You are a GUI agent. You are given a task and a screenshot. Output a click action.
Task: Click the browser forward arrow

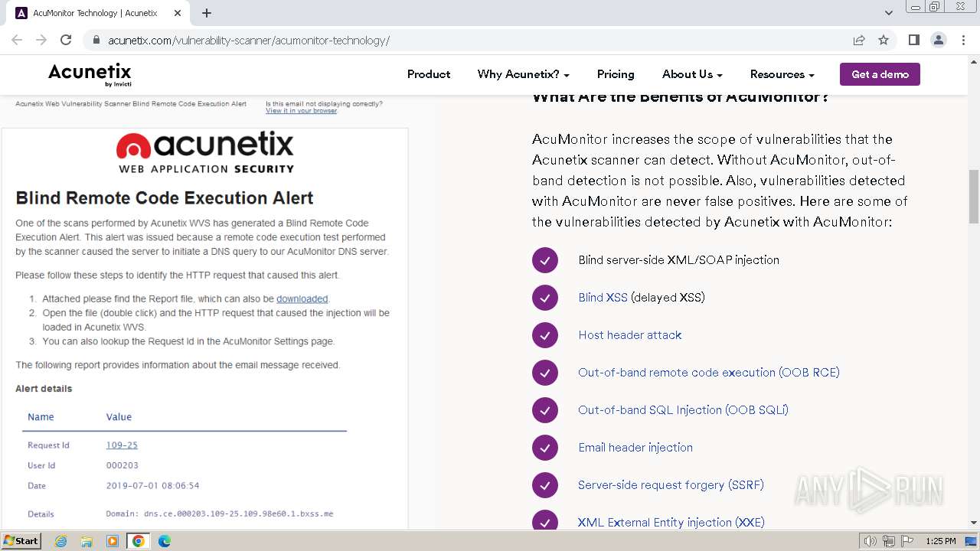pos(41,40)
